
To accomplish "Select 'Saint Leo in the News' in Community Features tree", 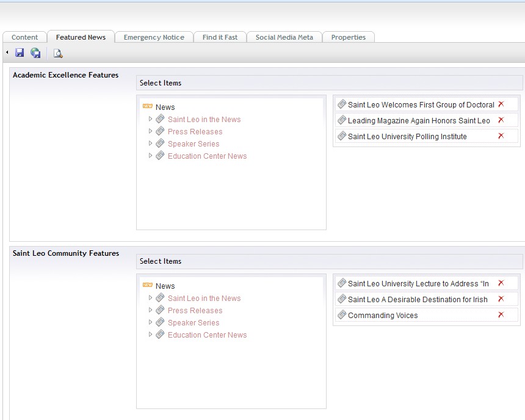I will [x=205, y=299].
